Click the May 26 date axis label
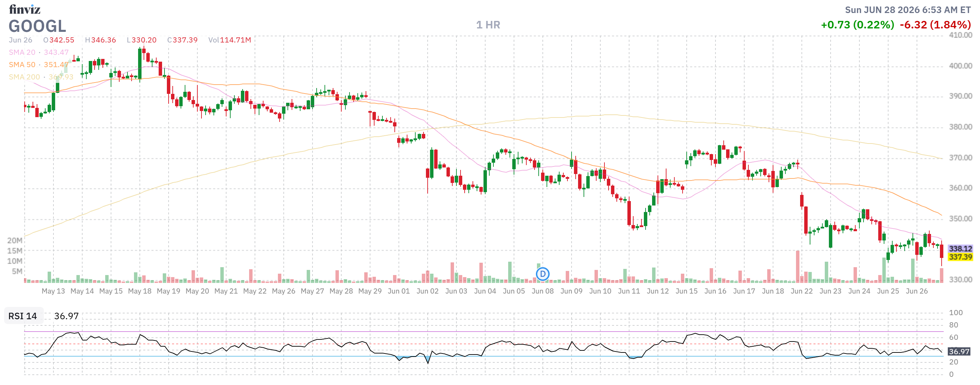The width and height of the screenshot is (980, 385). coord(283,291)
